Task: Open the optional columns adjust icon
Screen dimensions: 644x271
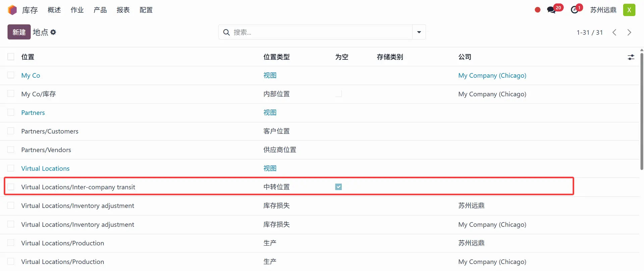Action: click(631, 57)
